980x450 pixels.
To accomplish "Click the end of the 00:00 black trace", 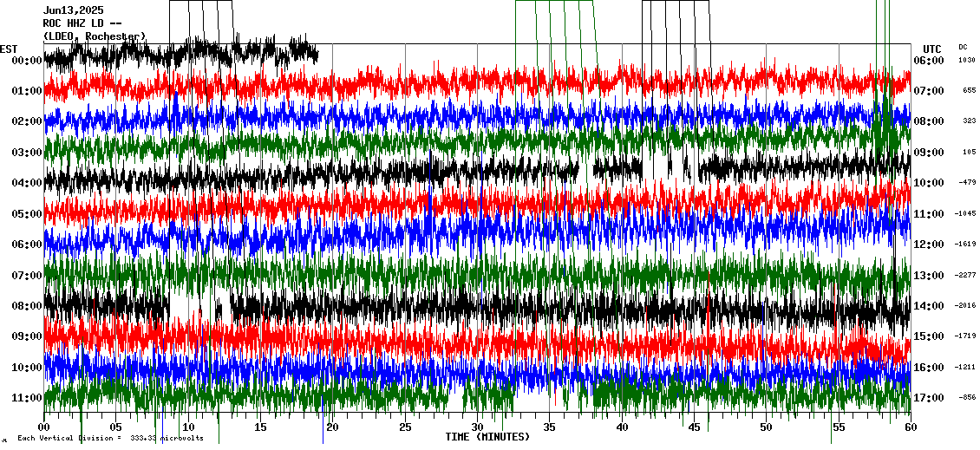I will pyautogui.click(x=317, y=55).
